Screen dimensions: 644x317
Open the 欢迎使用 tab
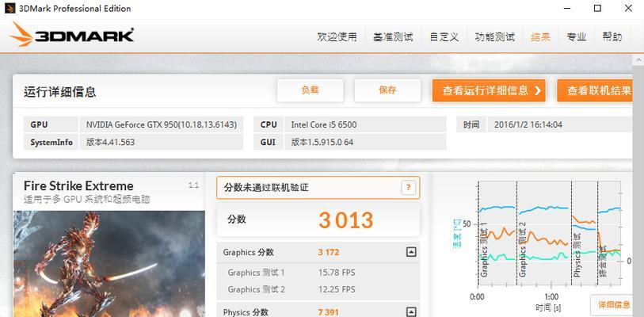[337, 37]
